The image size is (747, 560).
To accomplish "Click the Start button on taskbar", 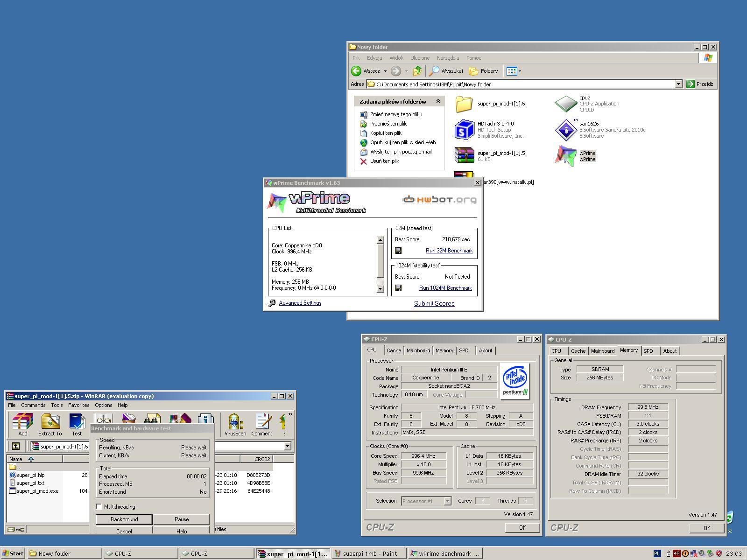I will point(13,553).
